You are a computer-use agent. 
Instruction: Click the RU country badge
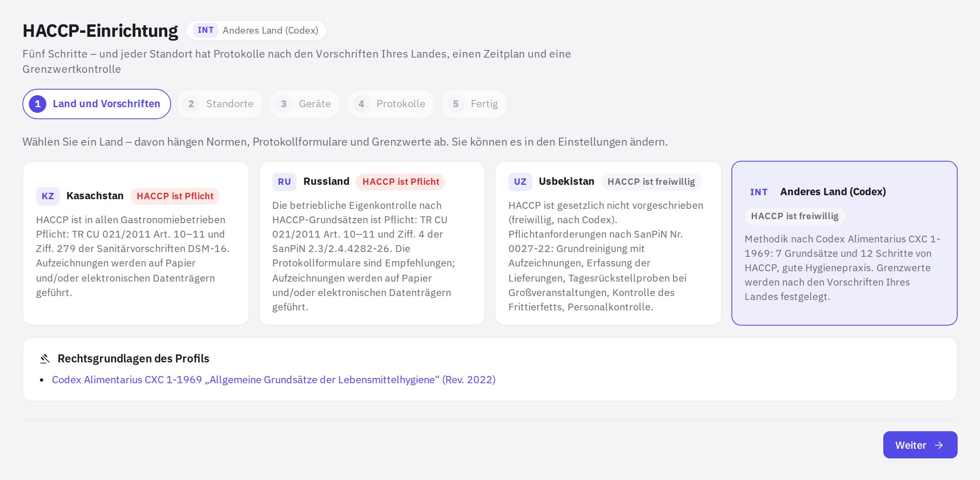[284, 182]
